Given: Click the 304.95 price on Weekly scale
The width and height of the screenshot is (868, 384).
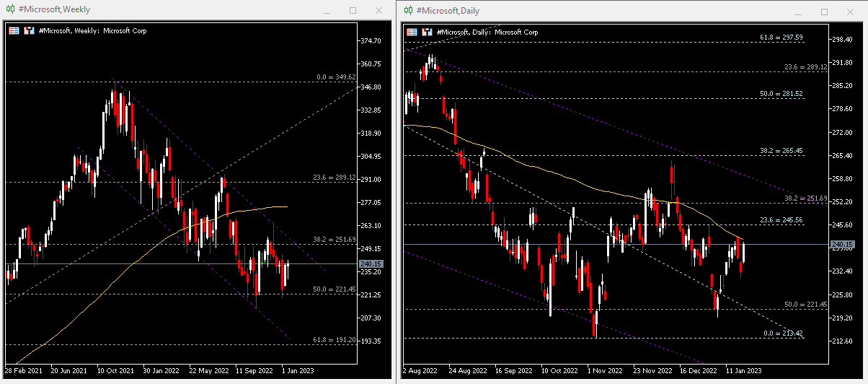Looking at the screenshot, I should pyautogui.click(x=371, y=157).
